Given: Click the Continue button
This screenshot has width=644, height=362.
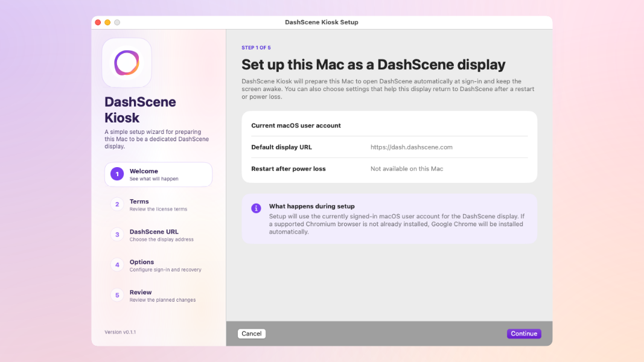Looking at the screenshot, I should [x=524, y=334].
